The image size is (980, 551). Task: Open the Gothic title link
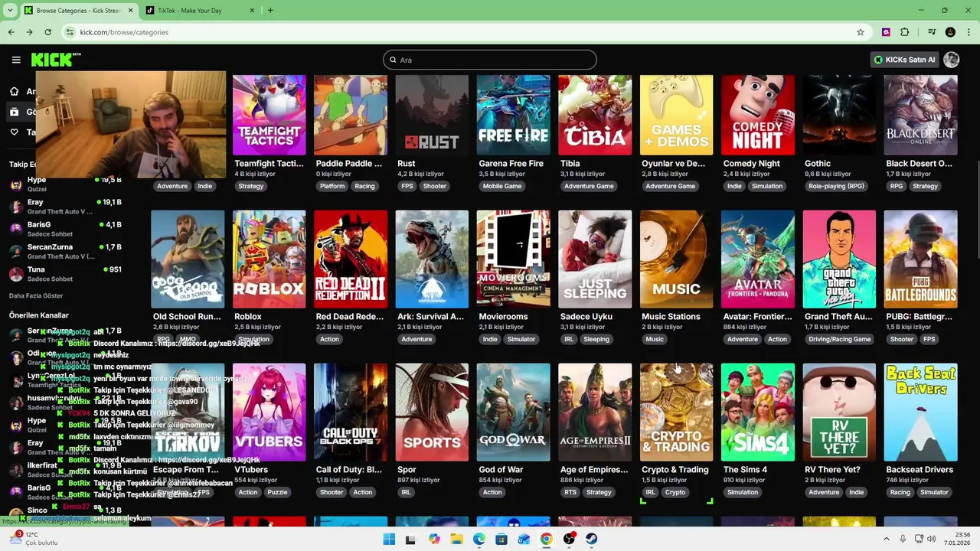coord(818,164)
